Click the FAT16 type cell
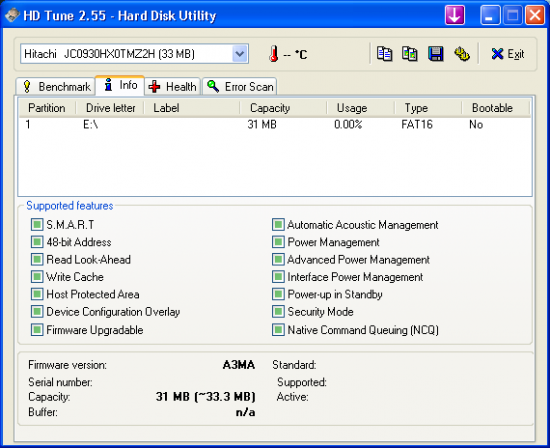The height and width of the screenshot is (448, 550). [x=417, y=125]
